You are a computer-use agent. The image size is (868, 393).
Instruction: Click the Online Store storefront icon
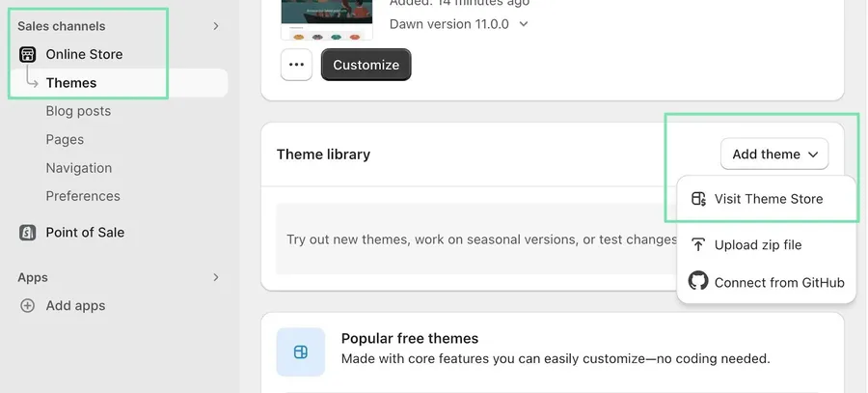pos(27,54)
